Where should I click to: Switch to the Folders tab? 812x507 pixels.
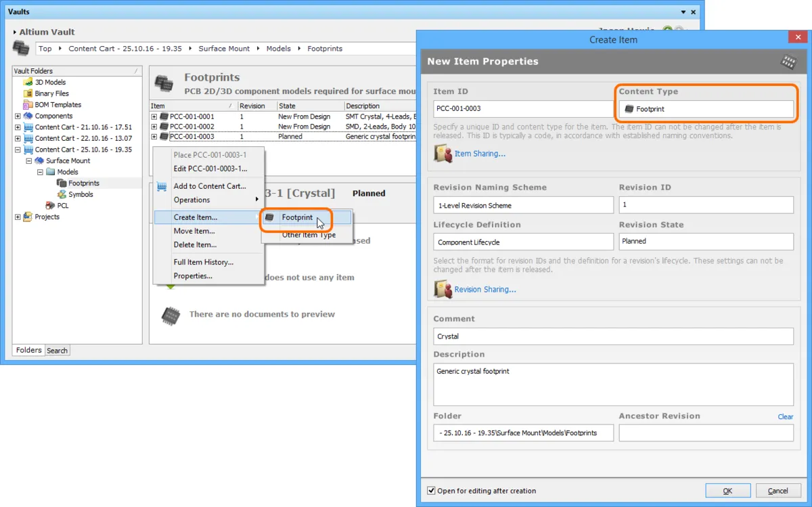[x=29, y=350]
